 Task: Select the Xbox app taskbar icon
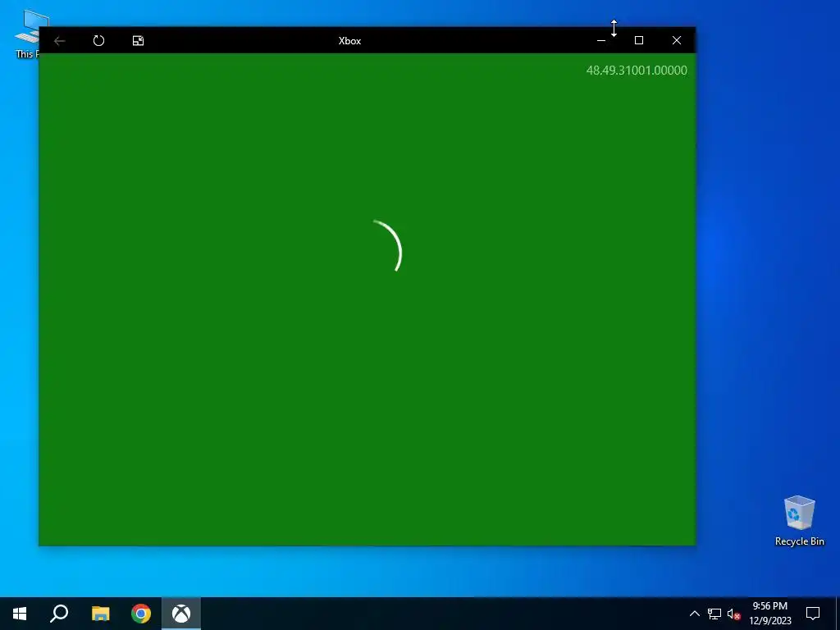pyautogui.click(x=181, y=614)
